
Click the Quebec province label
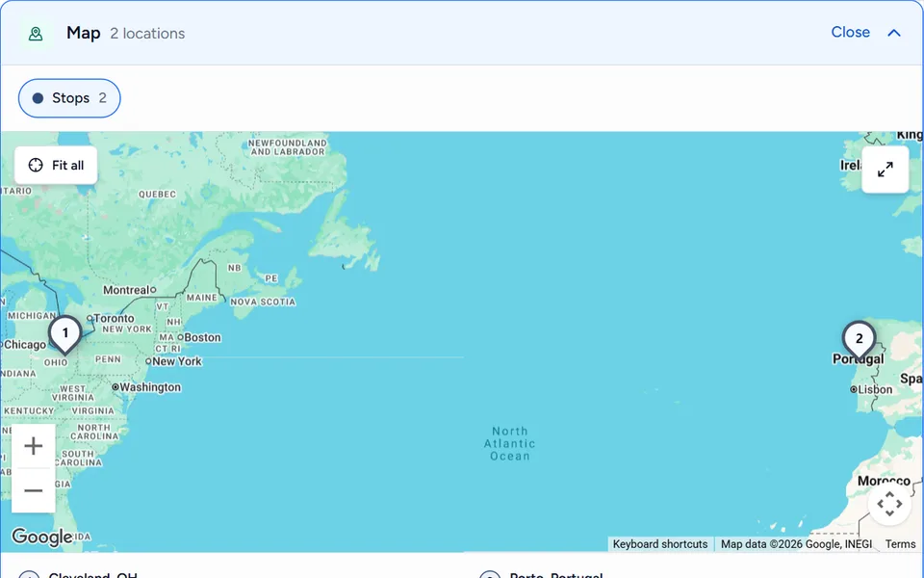coord(157,194)
